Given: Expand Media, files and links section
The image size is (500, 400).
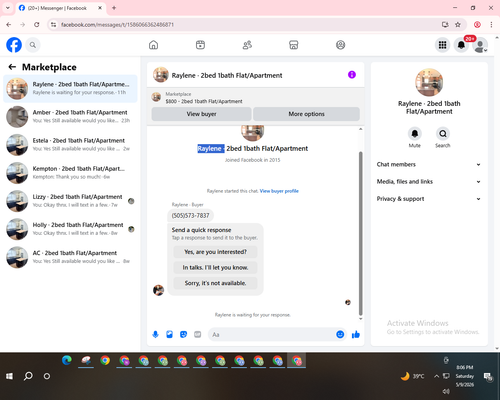Looking at the screenshot, I should [x=429, y=182].
